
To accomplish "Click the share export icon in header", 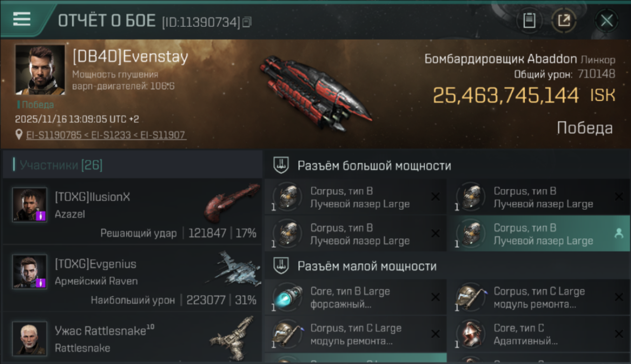I will click(564, 20).
